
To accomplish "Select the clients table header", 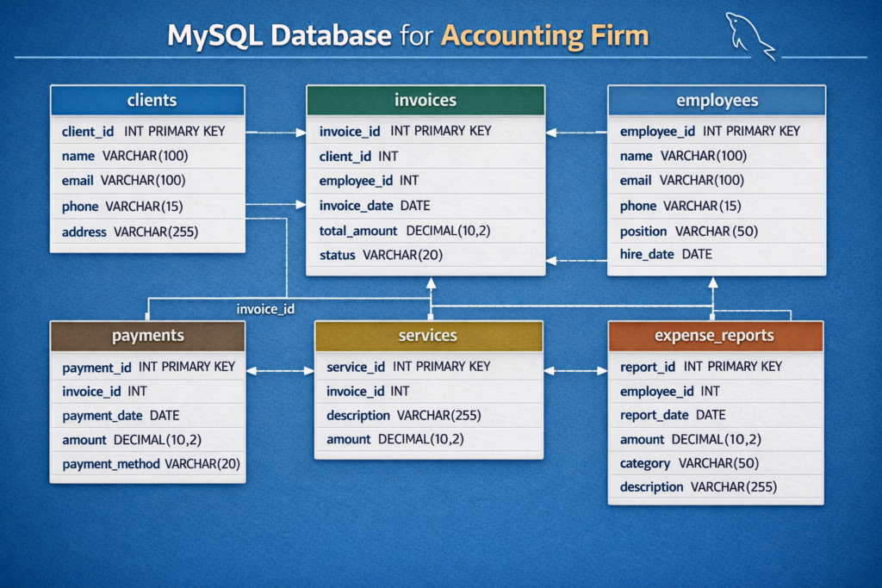I will [x=147, y=100].
